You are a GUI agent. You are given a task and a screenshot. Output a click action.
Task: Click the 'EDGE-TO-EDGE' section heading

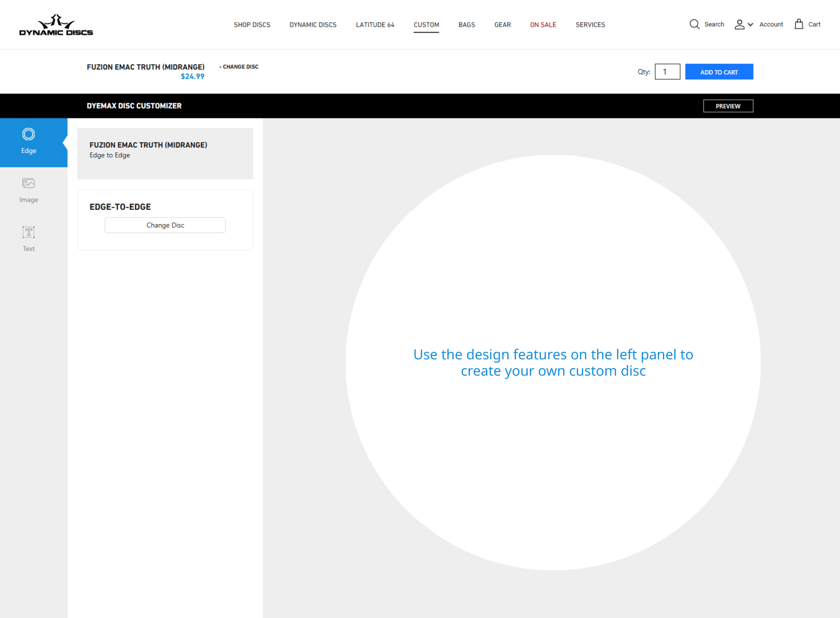(120, 207)
